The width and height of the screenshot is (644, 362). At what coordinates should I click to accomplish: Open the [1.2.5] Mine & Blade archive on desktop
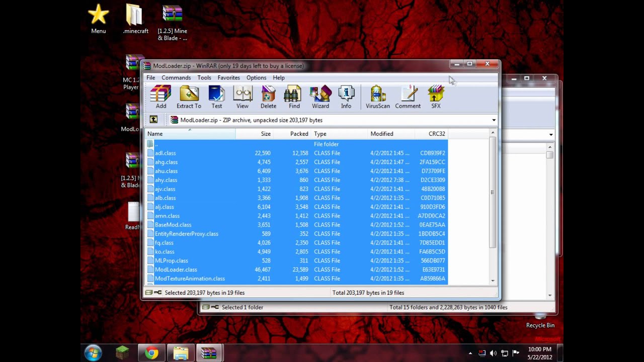173,24
